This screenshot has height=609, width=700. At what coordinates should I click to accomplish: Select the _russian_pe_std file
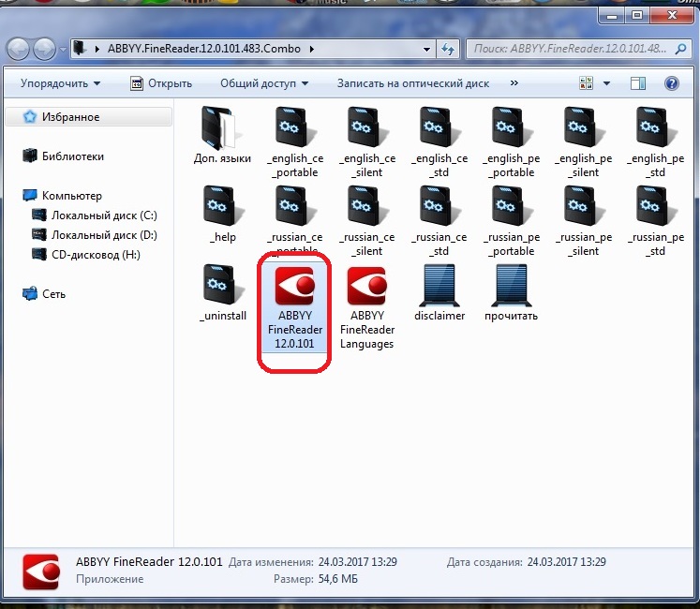coord(655,220)
